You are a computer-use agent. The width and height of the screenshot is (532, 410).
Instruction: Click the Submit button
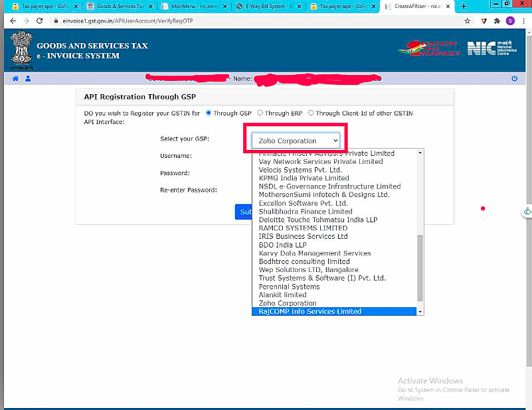(244, 212)
